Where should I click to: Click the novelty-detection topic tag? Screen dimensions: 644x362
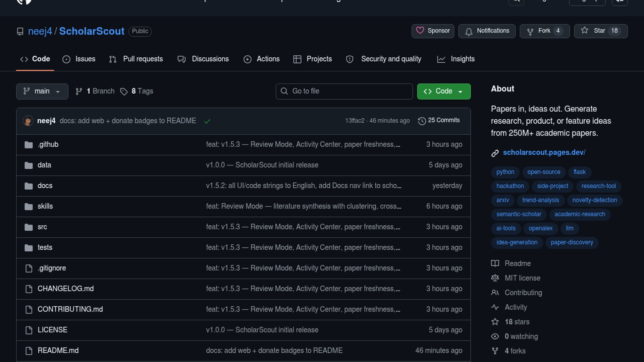[594, 200]
